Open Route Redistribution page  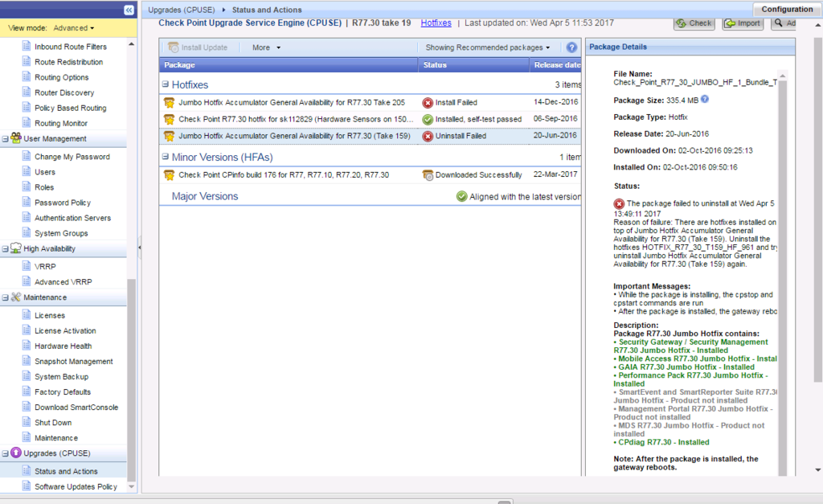(69, 61)
